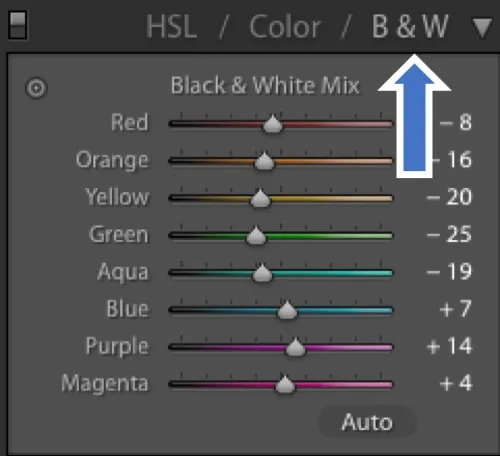Click the Green slider handle
The width and height of the screenshot is (500, 456).
256,236
